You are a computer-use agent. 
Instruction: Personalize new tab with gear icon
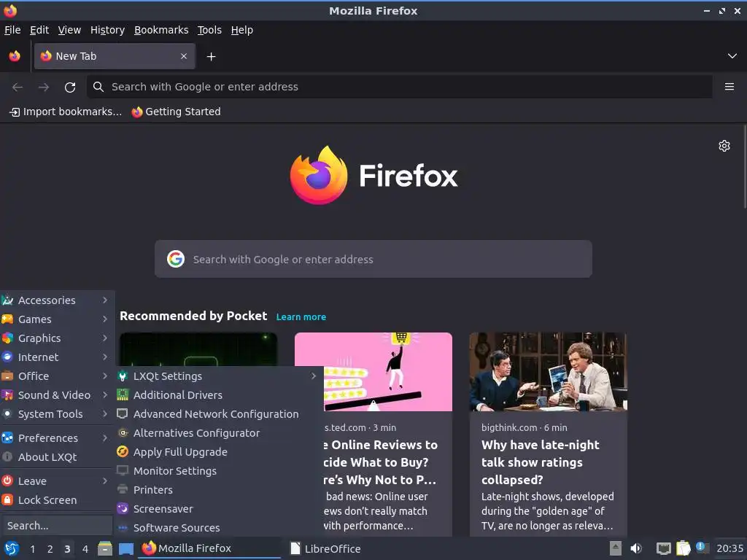tap(724, 146)
